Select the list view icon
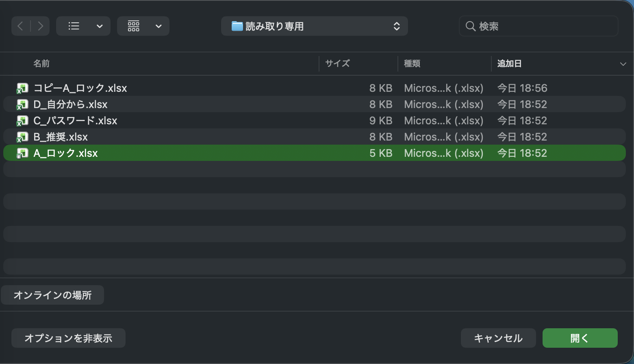634x364 pixels. (74, 26)
